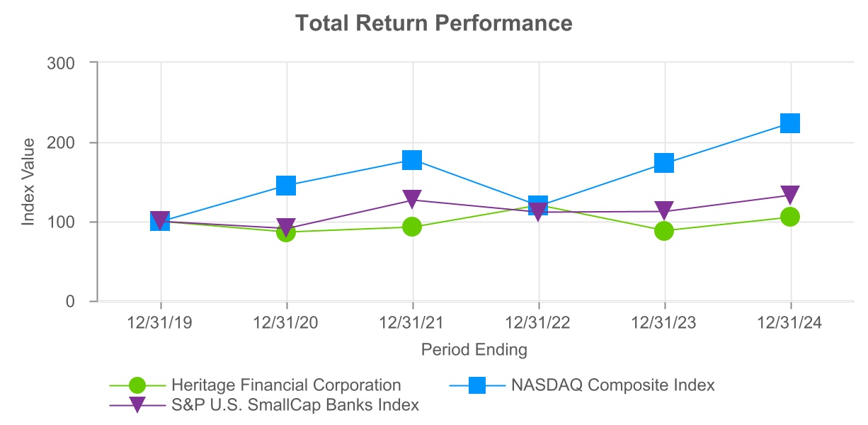Select the Period Ending axis title

click(474, 350)
